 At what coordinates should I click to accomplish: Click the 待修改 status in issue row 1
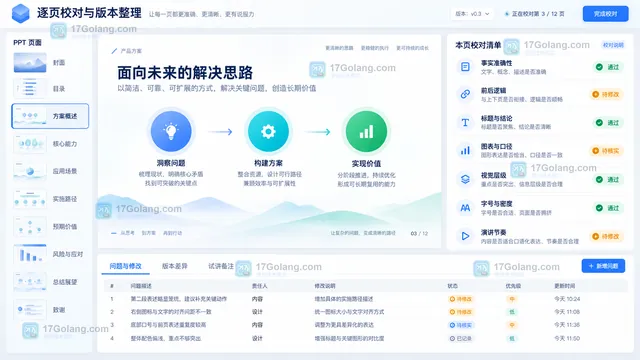click(461, 299)
